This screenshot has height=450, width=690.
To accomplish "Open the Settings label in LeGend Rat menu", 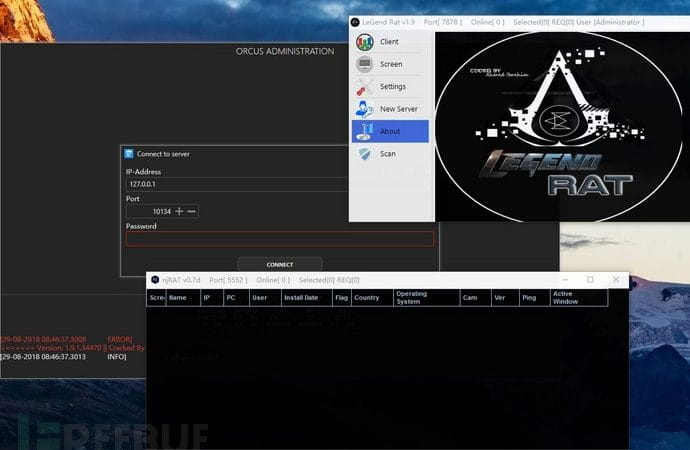I will coord(393,87).
